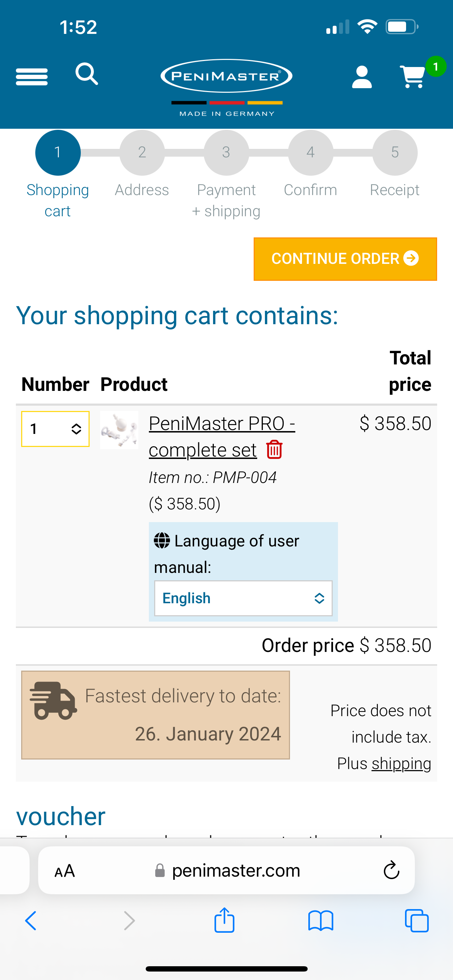The width and height of the screenshot is (453, 980).
Task: Reload the page in address bar
Action: tap(391, 870)
